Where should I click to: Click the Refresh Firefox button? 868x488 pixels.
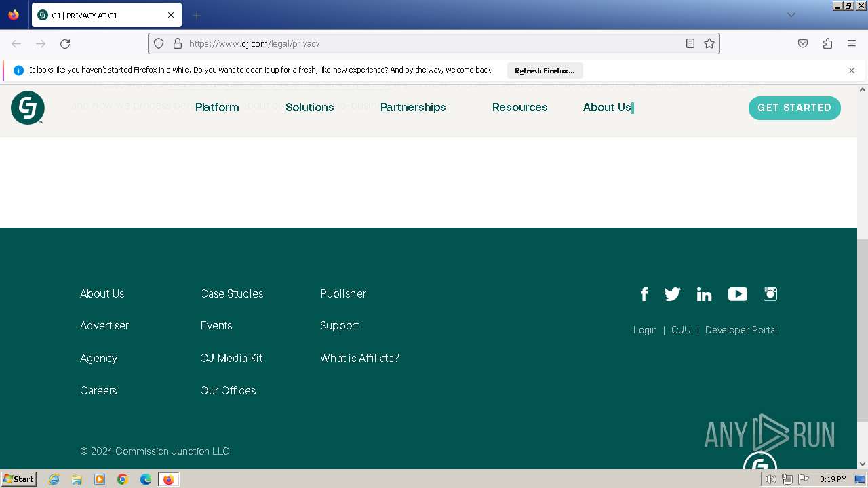pos(545,70)
